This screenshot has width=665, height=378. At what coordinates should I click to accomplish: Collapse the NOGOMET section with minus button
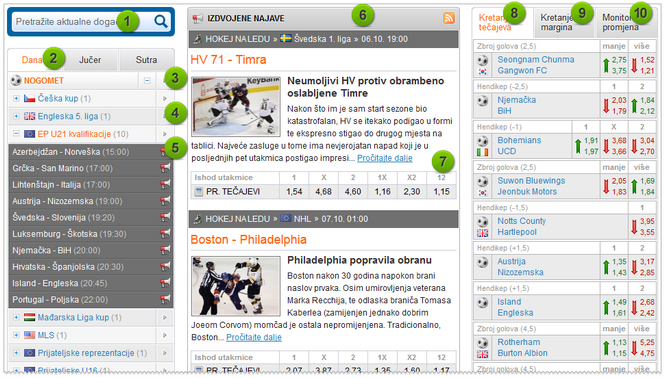coord(147,80)
